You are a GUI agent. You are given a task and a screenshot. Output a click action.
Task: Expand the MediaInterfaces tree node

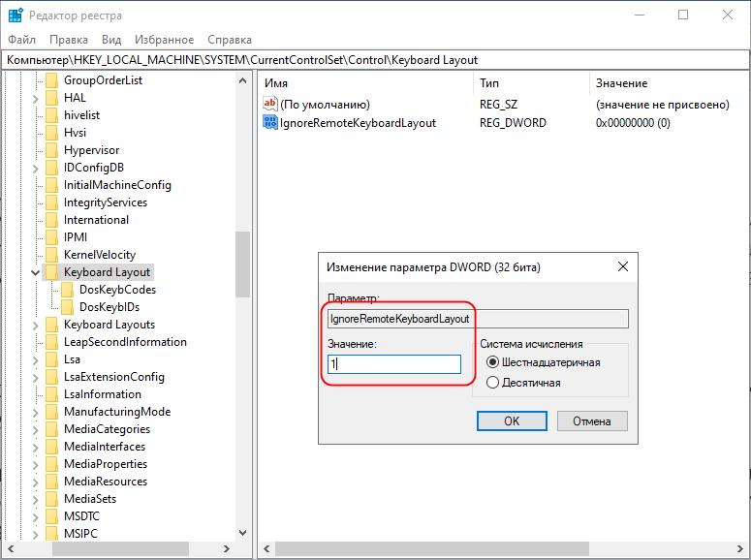point(35,448)
